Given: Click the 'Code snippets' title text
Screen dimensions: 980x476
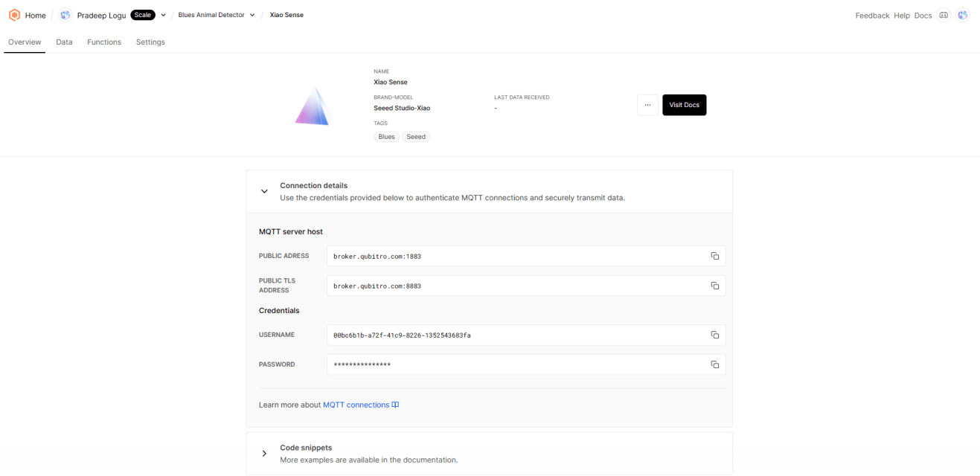Looking at the screenshot, I should click(x=306, y=448).
